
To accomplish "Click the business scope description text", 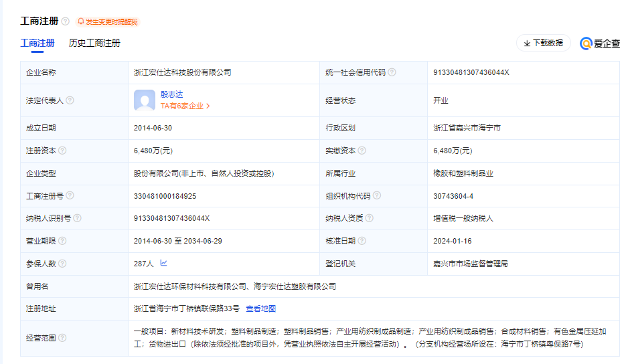I will coord(370,338).
